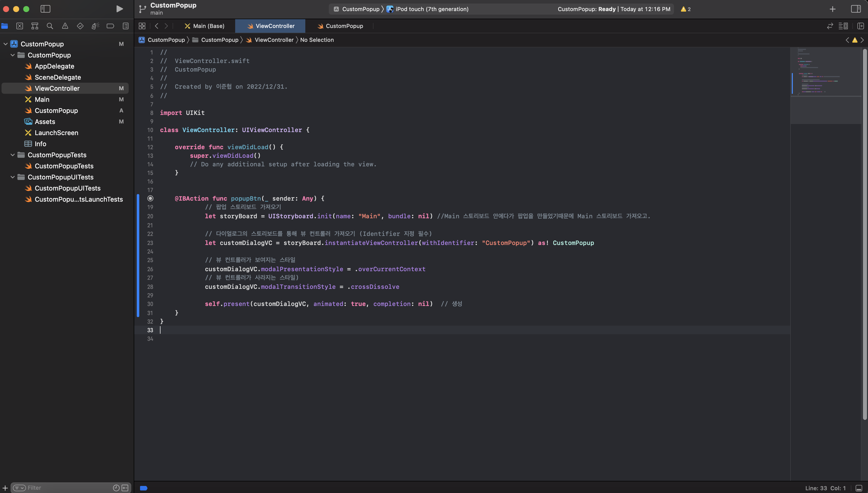The width and height of the screenshot is (868, 493).
Task: Open the Issue navigator warning icon
Action: (65, 26)
